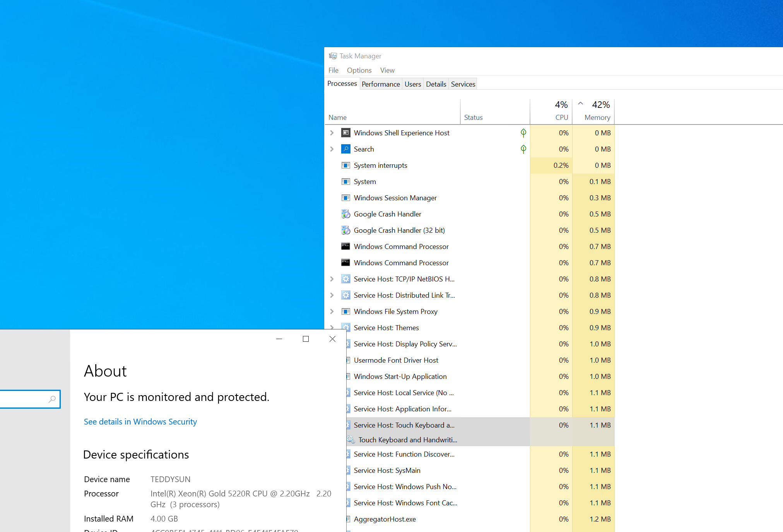Click the Windows File System Proxy icon
Viewport: 783px width, 532px height.
point(346,311)
